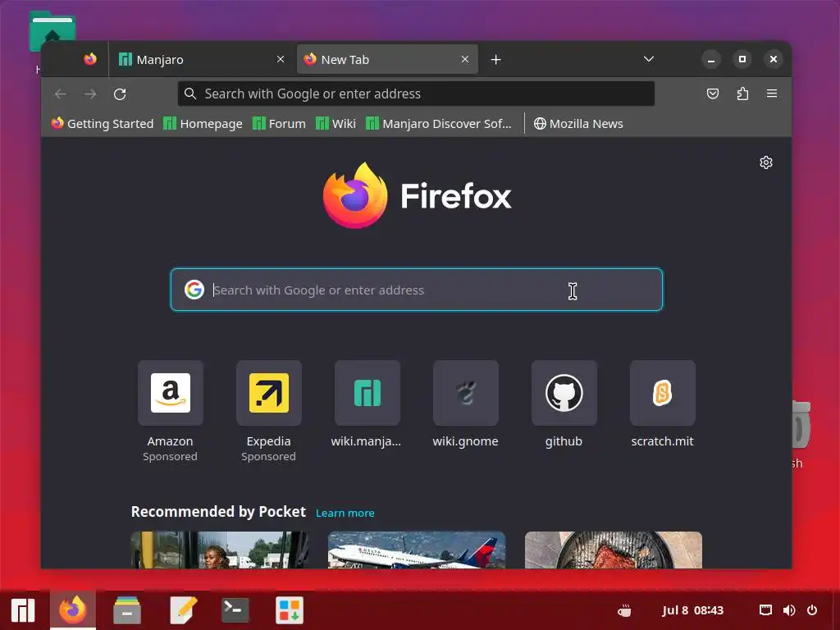Viewport: 840px width, 630px height.
Task: Launch the text editor from taskbar
Action: pos(184,610)
